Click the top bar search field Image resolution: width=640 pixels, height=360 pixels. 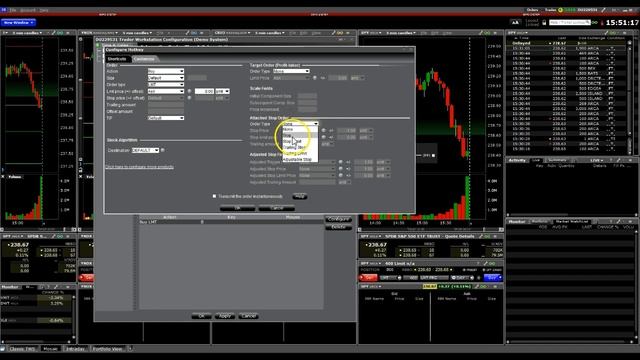pos(569,22)
